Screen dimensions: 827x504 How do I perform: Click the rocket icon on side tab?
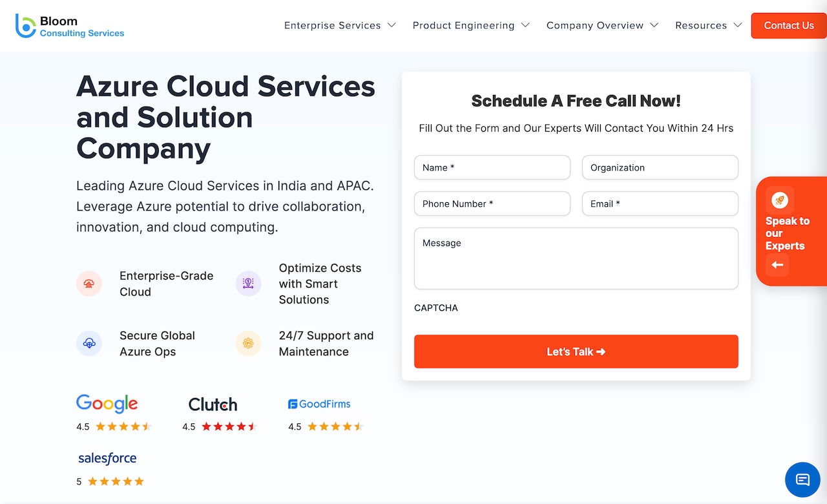click(x=779, y=201)
